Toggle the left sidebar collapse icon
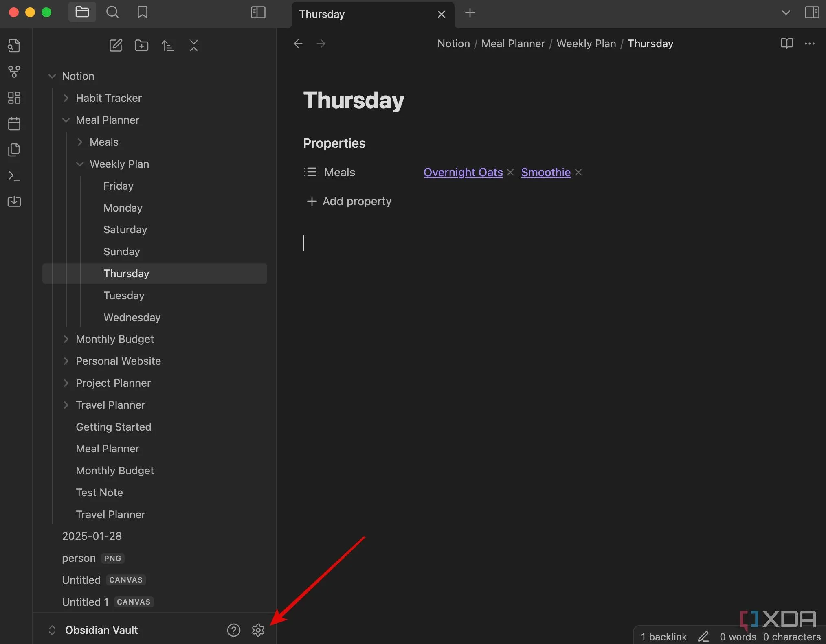Image resolution: width=826 pixels, height=644 pixels. [258, 12]
